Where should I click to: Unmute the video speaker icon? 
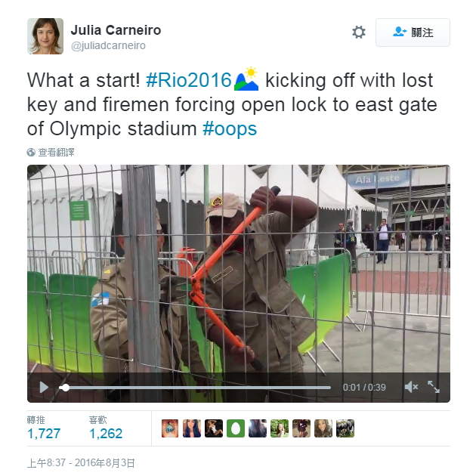click(411, 387)
